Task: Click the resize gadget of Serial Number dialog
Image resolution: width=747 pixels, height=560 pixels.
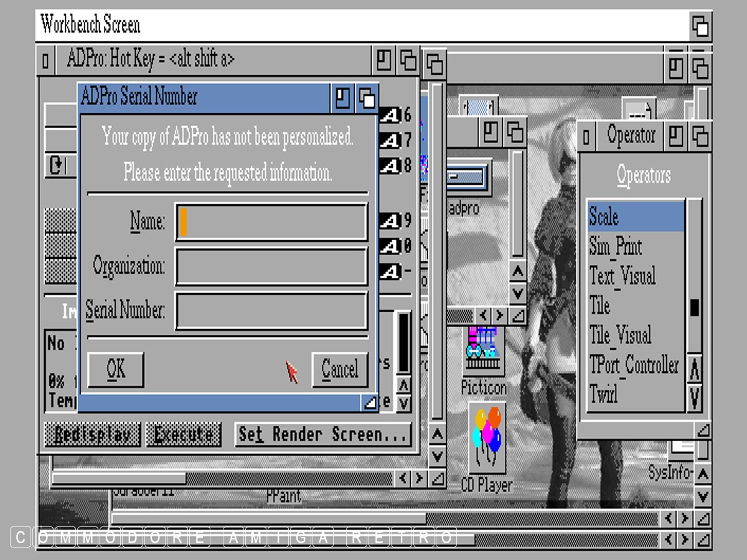Action: click(x=370, y=403)
